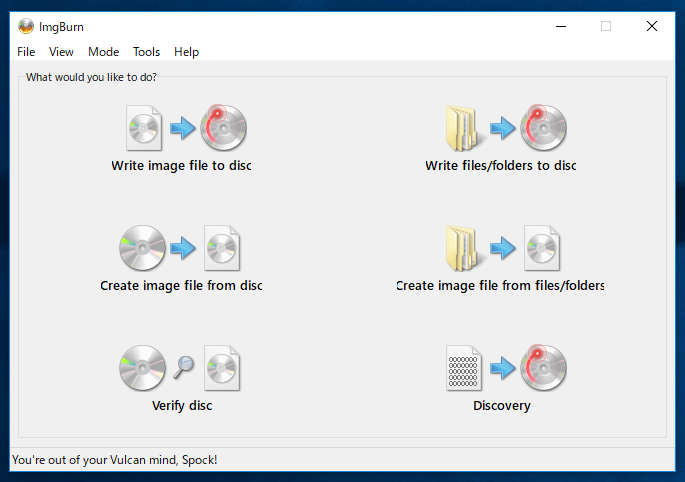Click the Verify disc icon

(180, 368)
